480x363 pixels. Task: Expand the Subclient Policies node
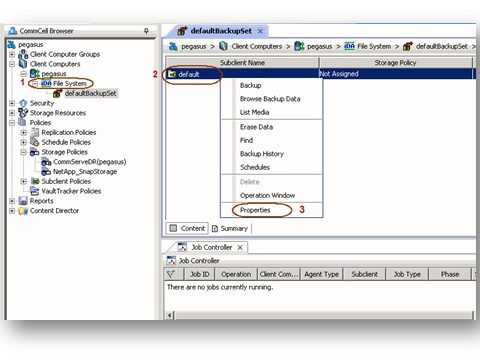click(24, 182)
